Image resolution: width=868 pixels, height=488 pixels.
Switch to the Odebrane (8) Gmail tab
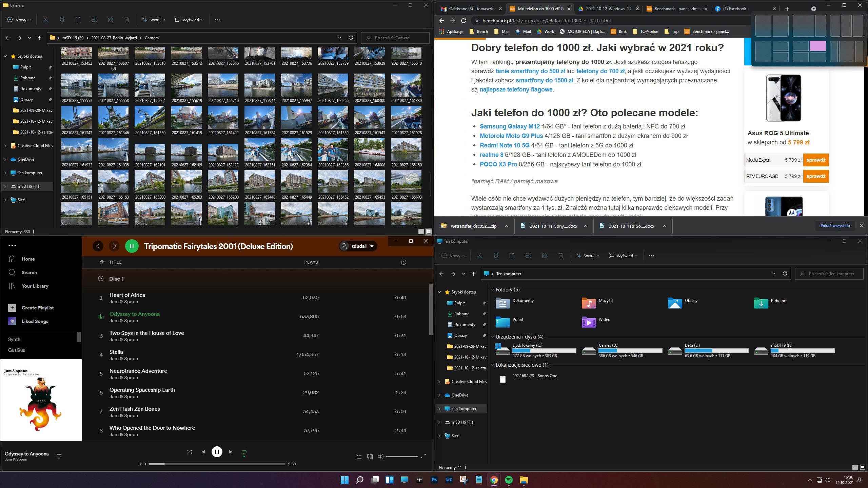point(472,9)
